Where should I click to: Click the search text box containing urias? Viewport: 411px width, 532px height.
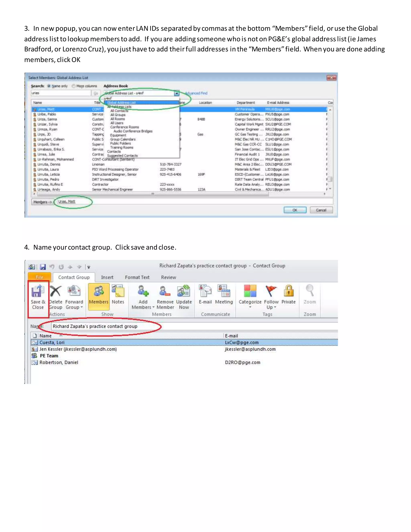tap(61, 93)
